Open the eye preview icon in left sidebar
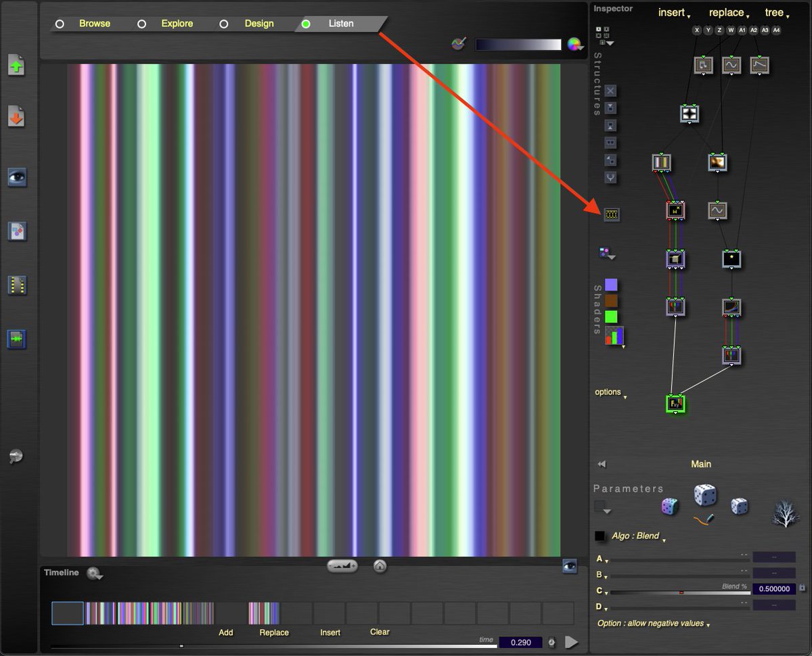 click(17, 177)
